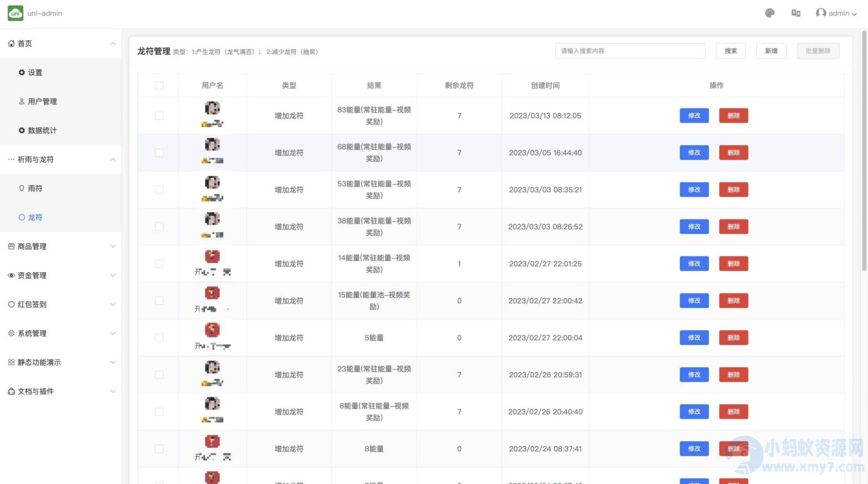Check the row created 2023/03/03 08:26:52
This screenshot has width=868, height=484.
coord(159,226)
